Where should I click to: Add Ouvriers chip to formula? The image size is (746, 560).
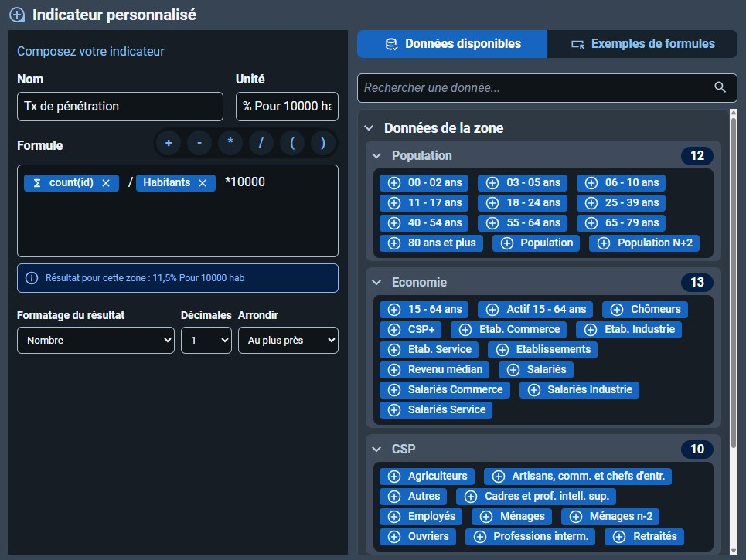(417, 537)
